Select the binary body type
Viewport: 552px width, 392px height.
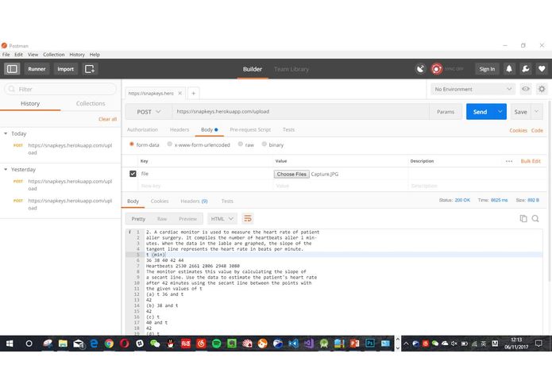pyautogui.click(x=264, y=144)
